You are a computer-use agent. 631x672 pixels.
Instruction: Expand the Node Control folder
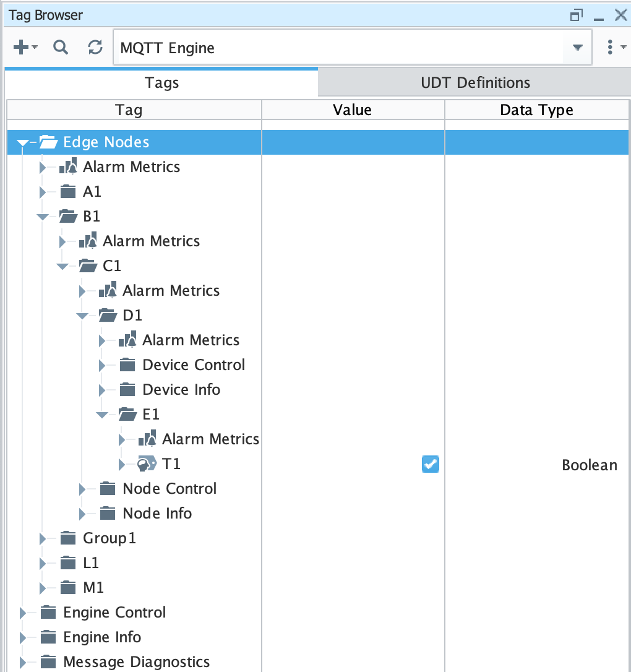[82, 489]
